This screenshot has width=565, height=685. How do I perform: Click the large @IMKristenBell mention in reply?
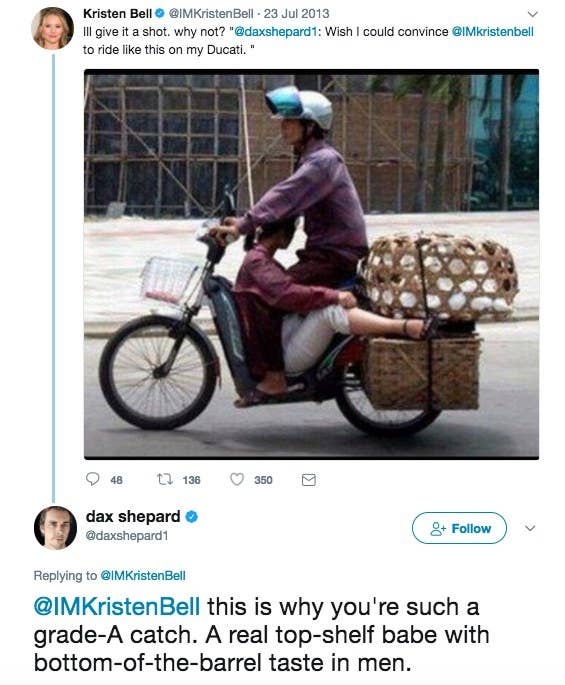pyautogui.click(x=117, y=606)
